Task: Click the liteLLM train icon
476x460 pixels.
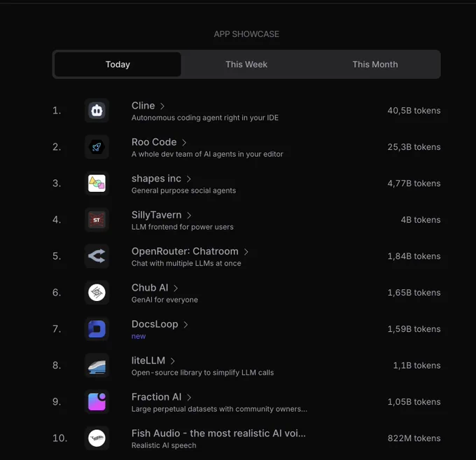Action: pyautogui.click(x=97, y=365)
